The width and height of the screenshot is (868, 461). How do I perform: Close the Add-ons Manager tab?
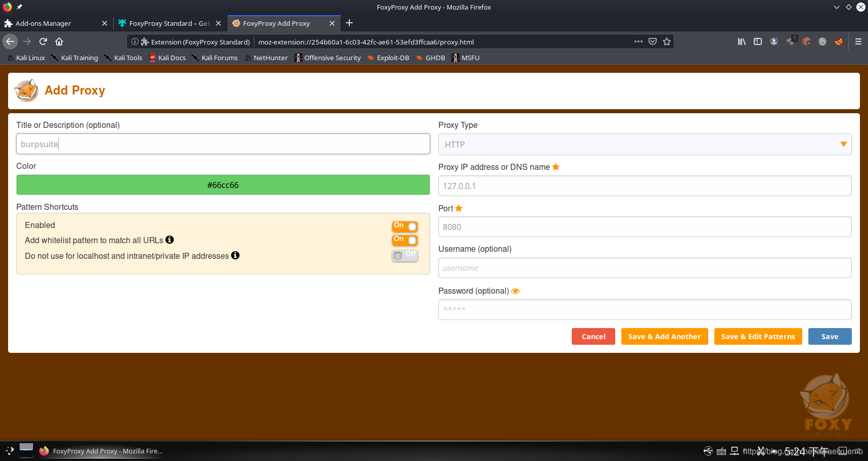click(105, 23)
